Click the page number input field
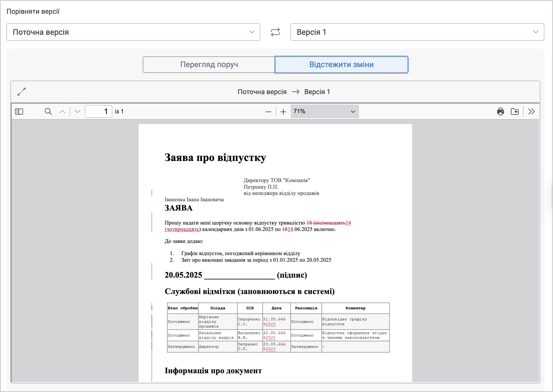This screenshot has width=553, height=392. coord(99,112)
